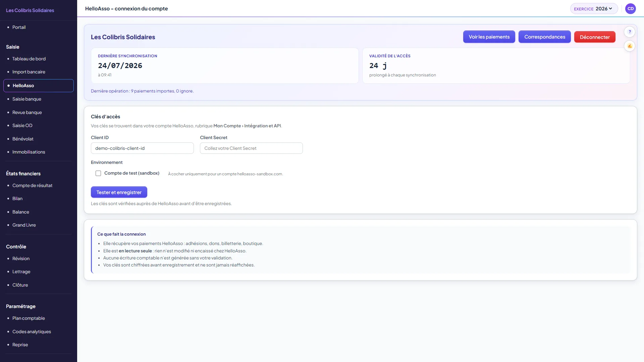The image size is (644, 362).
Task: Click the 24/07/2026 last sync date
Action: (x=120, y=66)
